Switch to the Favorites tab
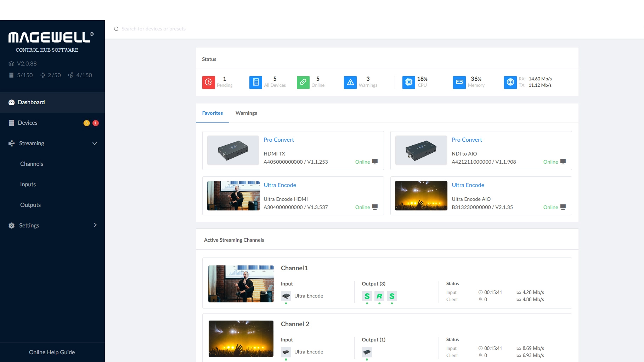The image size is (644, 362). (213, 113)
